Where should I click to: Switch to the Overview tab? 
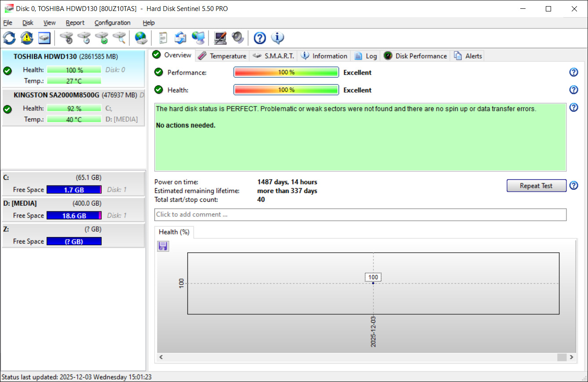(x=172, y=55)
